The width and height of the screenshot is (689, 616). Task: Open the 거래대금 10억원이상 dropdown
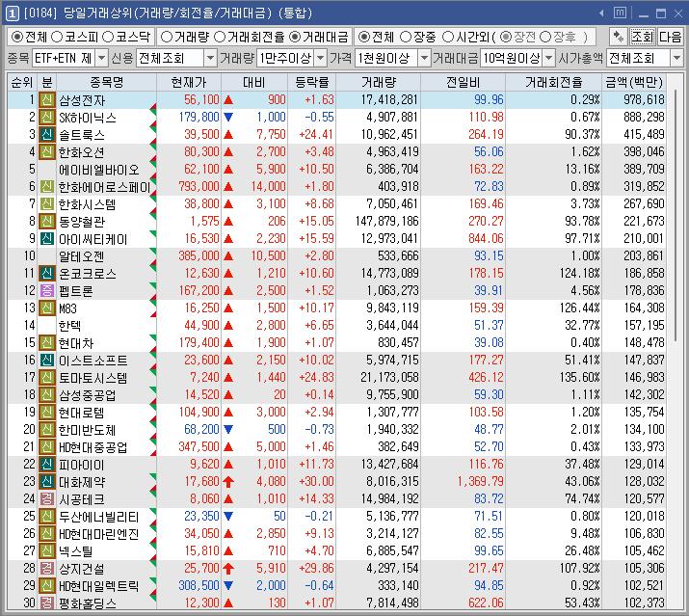(x=549, y=58)
